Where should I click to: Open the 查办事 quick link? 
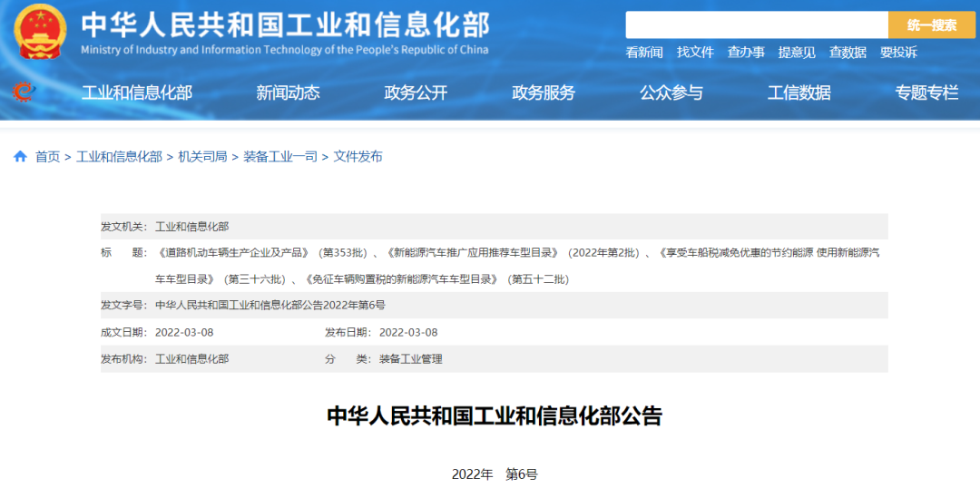746,53
